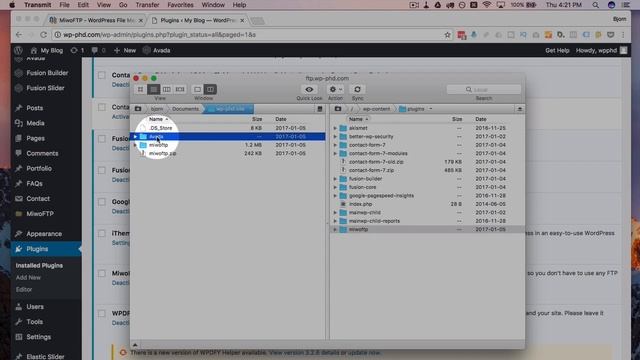The height and width of the screenshot is (360, 640).
Task: Expand the akismet remote folder
Action: pyautogui.click(x=335, y=128)
